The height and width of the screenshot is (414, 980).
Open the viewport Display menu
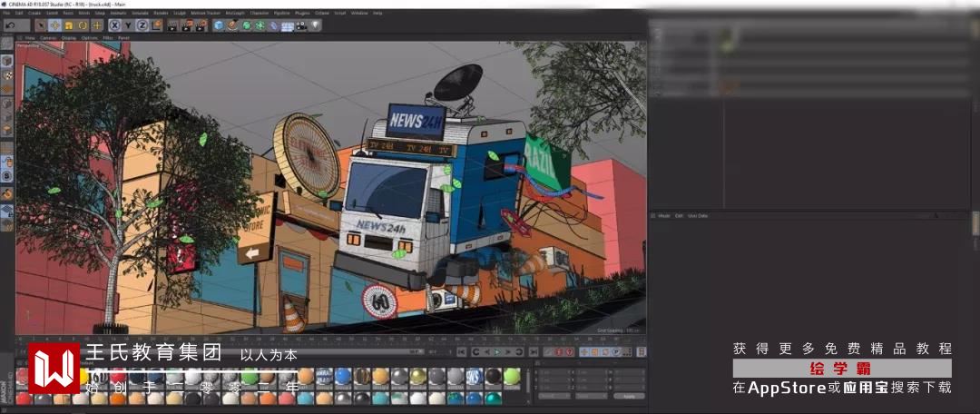click(69, 37)
